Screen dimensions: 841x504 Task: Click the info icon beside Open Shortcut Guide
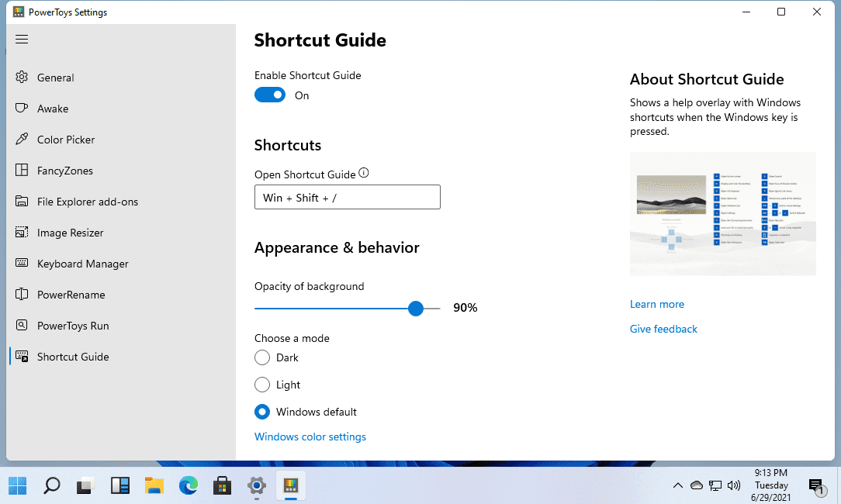[x=364, y=173]
